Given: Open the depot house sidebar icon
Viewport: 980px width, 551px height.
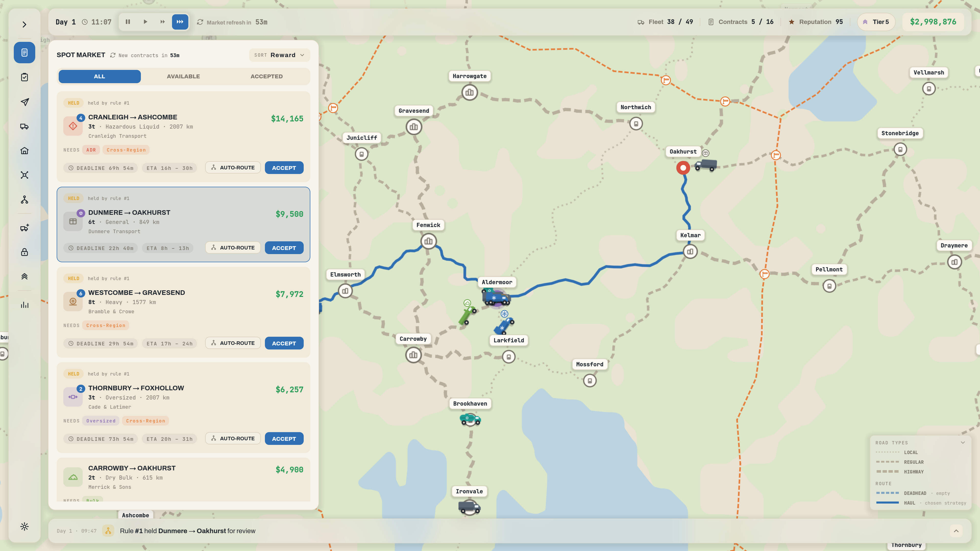Looking at the screenshot, I should [x=24, y=151].
